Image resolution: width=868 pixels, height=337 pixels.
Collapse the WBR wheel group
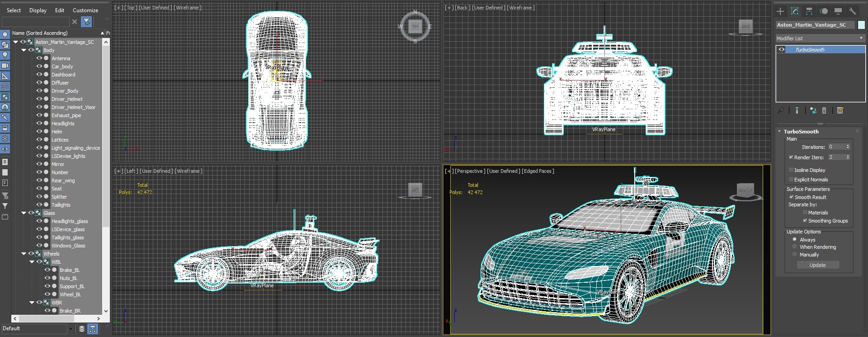click(x=32, y=303)
